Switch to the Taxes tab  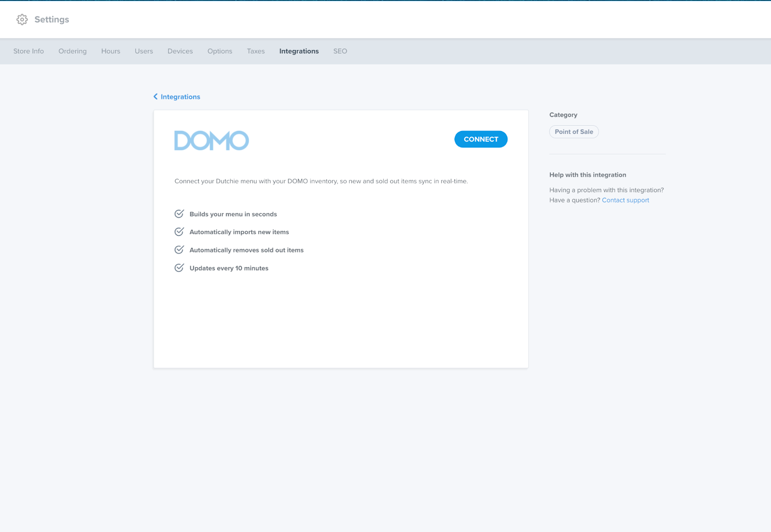point(255,51)
